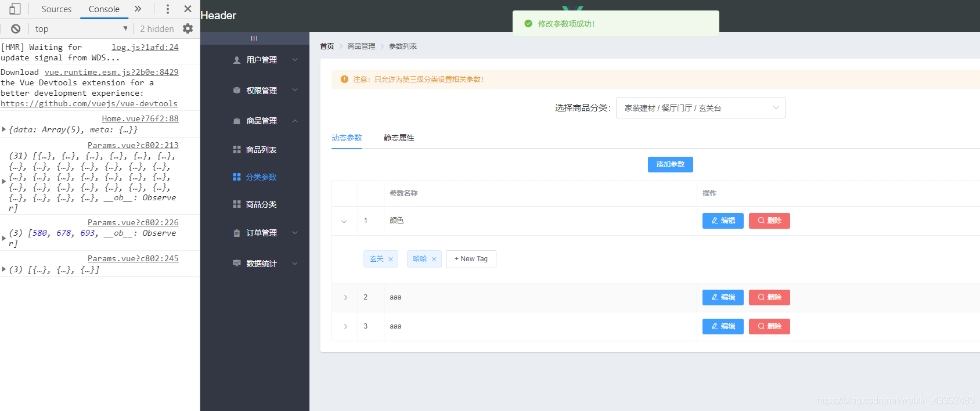980x411 pixels.
Task: Delete the row 2 aaa parameter
Action: tap(769, 297)
